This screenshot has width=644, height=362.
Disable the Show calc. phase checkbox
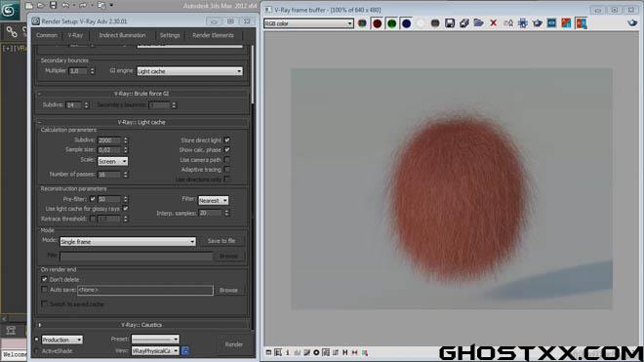(x=227, y=150)
